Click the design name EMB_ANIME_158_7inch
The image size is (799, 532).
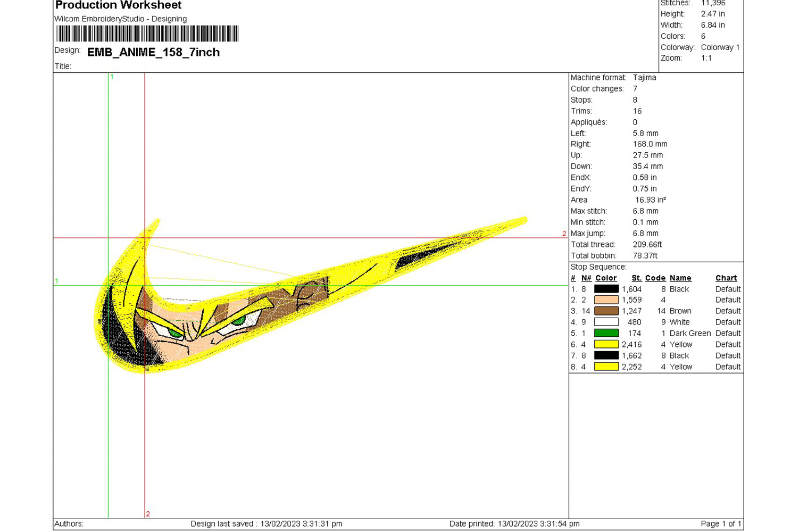point(153,52)
